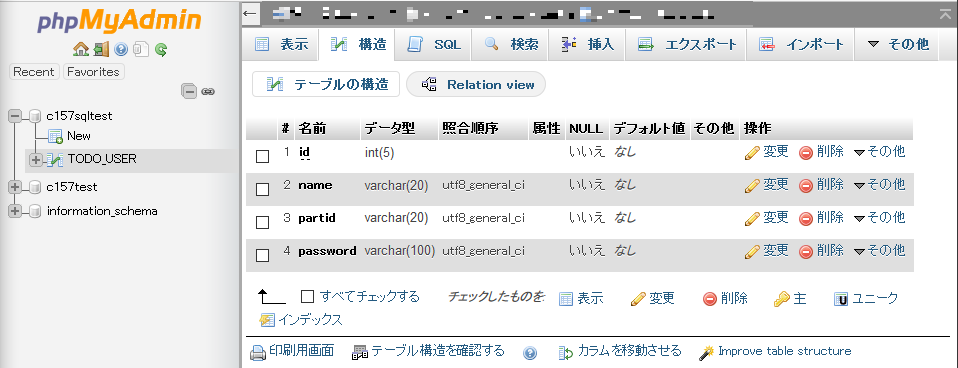Viewport: 958px width, 368px height.
Task: Open the エクスポート tab
Action: [x=686, y=44]
